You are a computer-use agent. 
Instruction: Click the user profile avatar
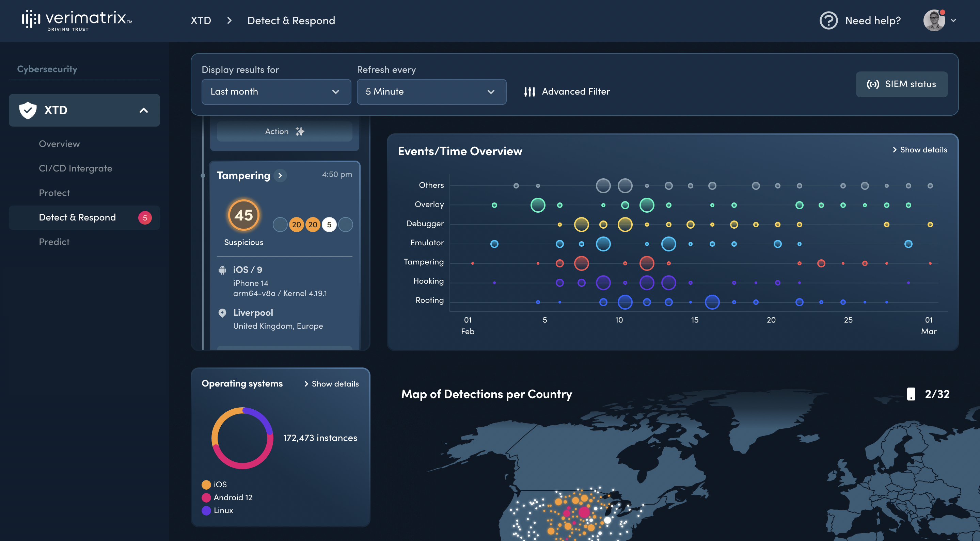[934, 20]
